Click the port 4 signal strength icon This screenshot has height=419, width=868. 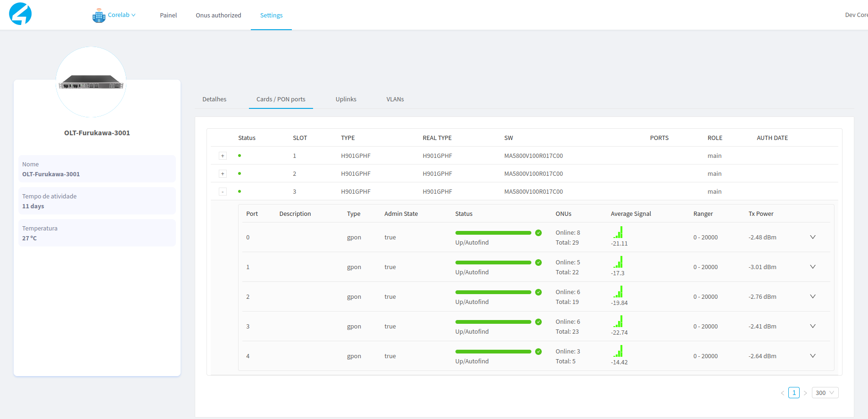[618, 351]
